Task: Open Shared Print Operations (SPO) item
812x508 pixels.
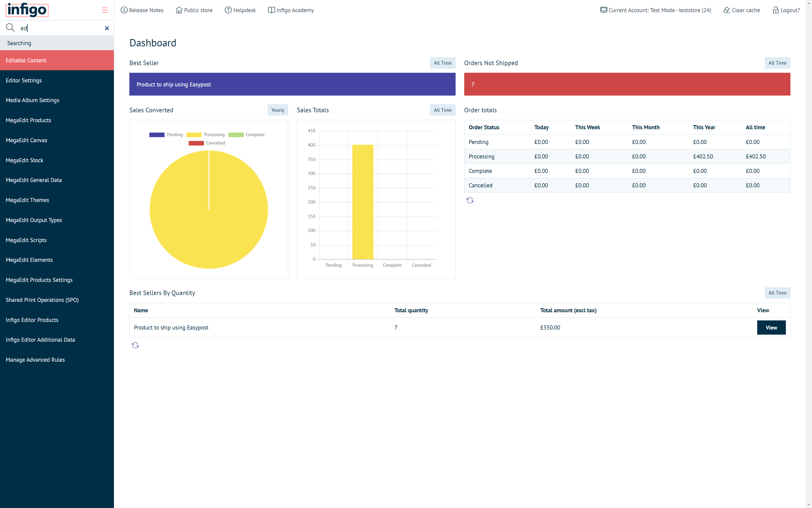Action: point(57,300)
